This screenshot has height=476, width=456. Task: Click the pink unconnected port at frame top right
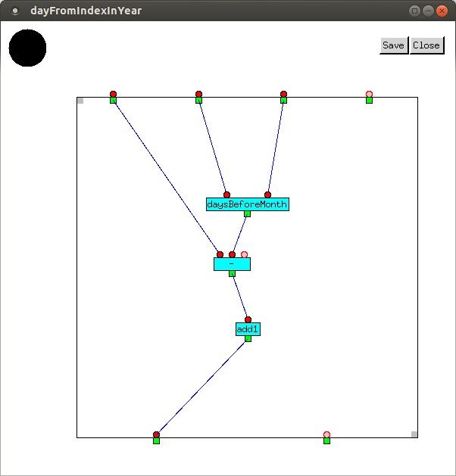[x=369, y=95]
